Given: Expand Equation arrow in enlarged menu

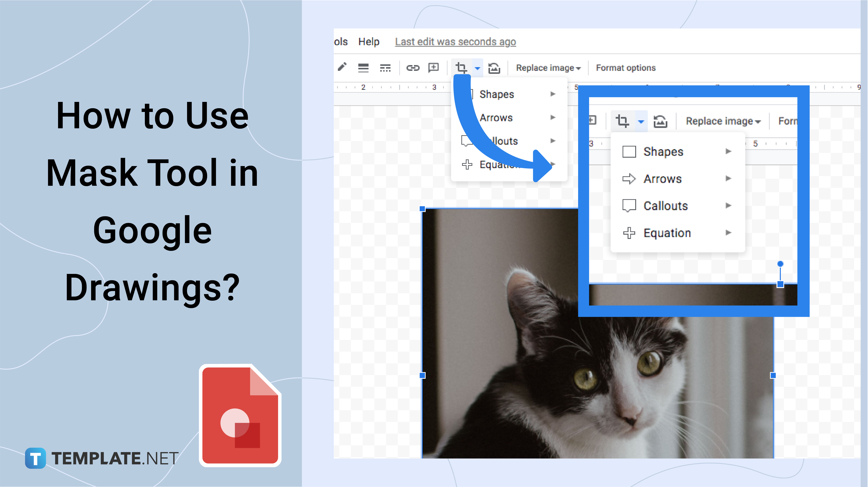Looking at the screenshot, I should pos(729,233).
